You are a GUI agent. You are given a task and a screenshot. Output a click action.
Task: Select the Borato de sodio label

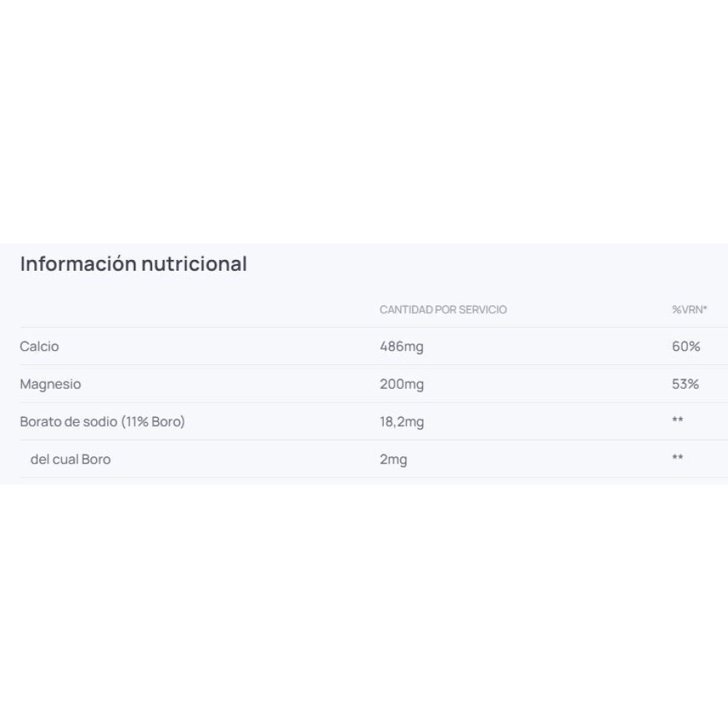coord(102,422)
